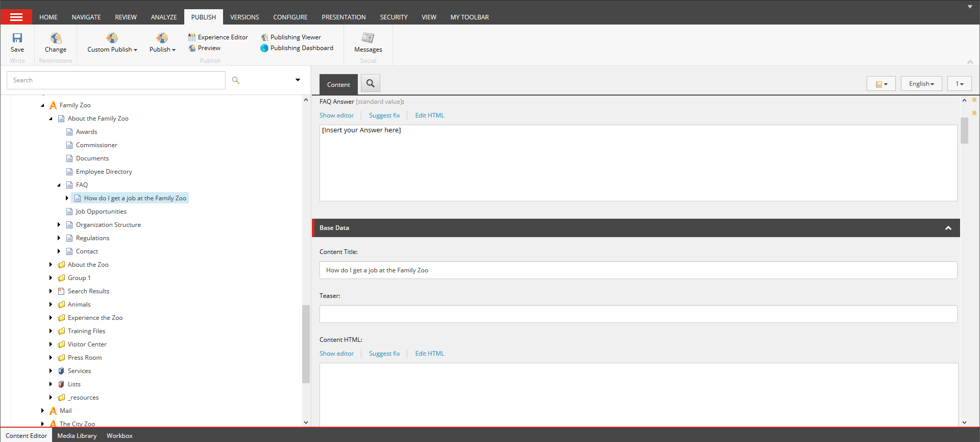
Task: Click the search magnifier beside Content tab
Action: [x=371, y=83]
